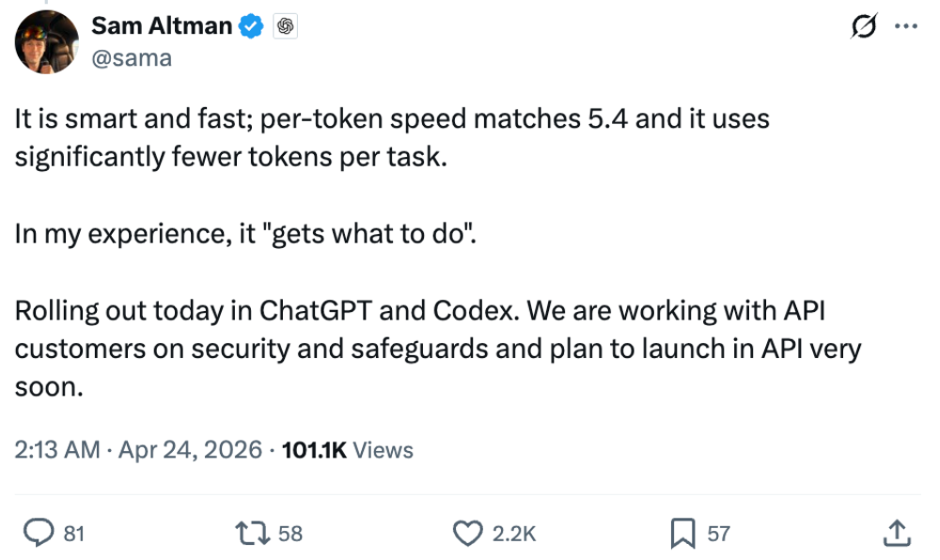Click the share upload arrow icon

[898, 533]
